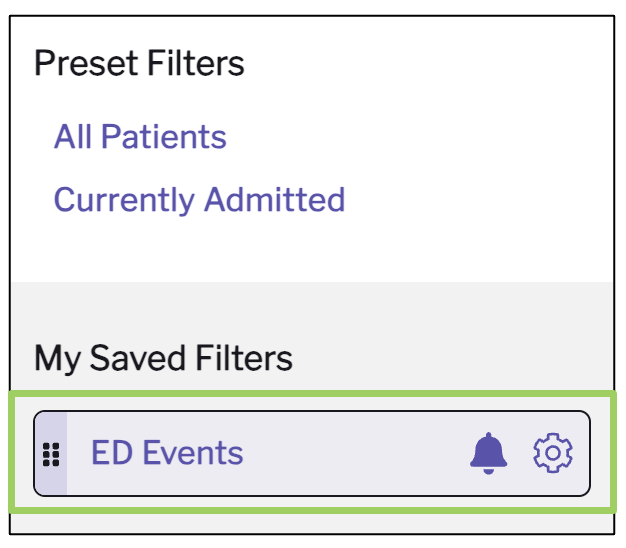
Task: Grab the six-dot reorder grip on ED Events
Action: coord(51,454)
